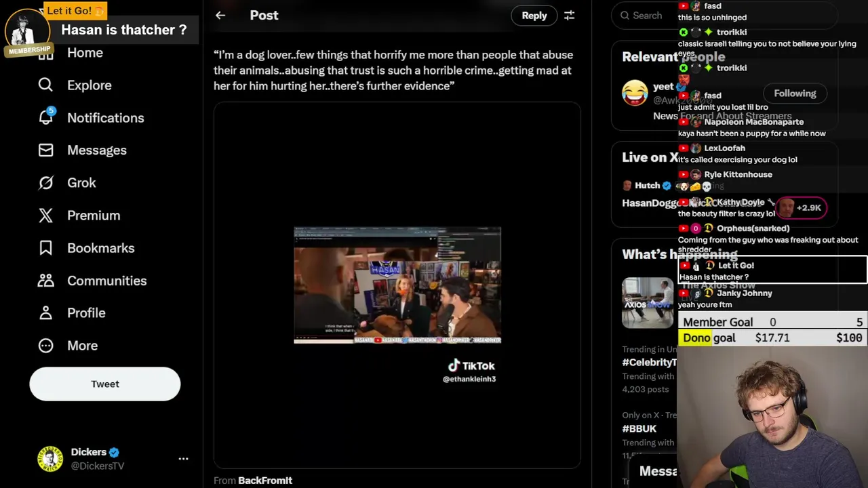This screenshot has height=488, width=868.
Task: Click the Dickers account avatar
Action: (50, 459)
